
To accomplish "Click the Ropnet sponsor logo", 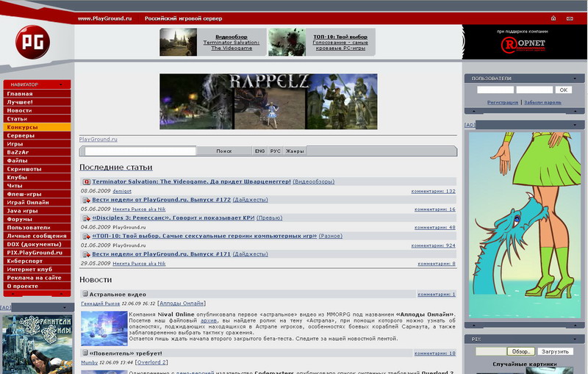I will 523,45.
